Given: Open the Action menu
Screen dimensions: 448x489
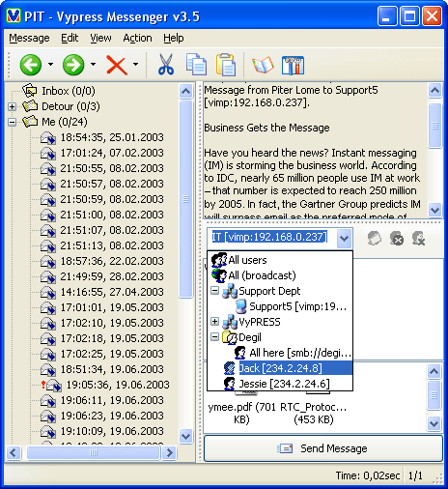Looking at the screenshot, I should click(x=137, y=38).
